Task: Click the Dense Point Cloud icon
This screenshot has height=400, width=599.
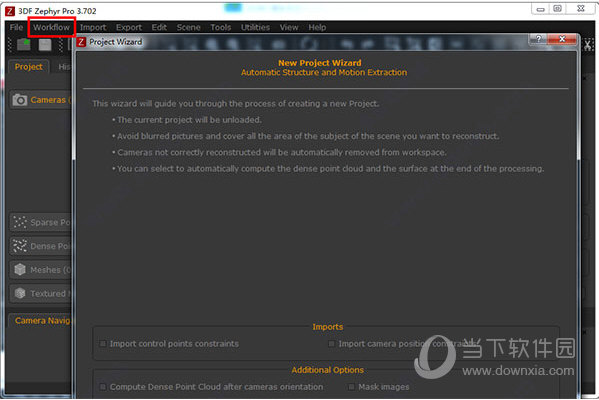Action: click(x=19, y=246)
